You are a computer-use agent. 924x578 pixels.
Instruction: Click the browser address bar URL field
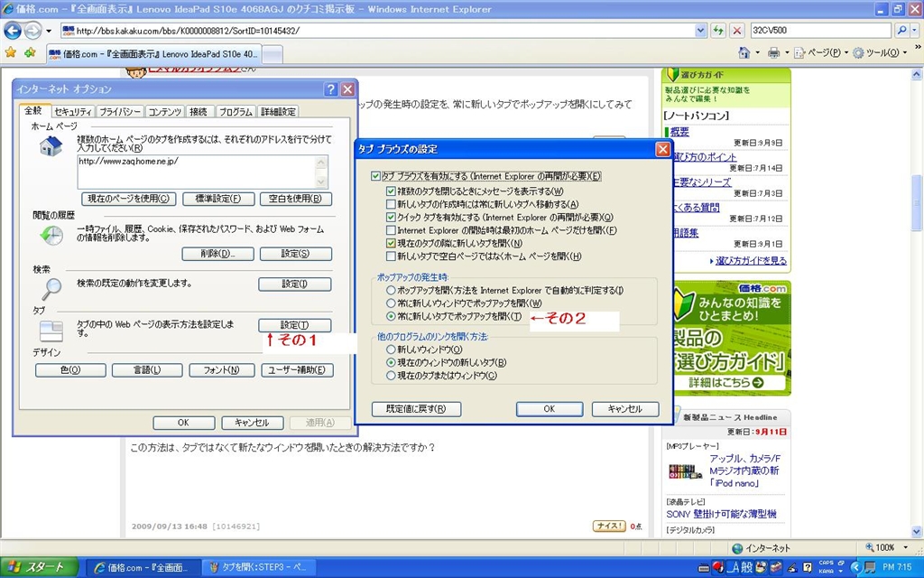(377, 30)
